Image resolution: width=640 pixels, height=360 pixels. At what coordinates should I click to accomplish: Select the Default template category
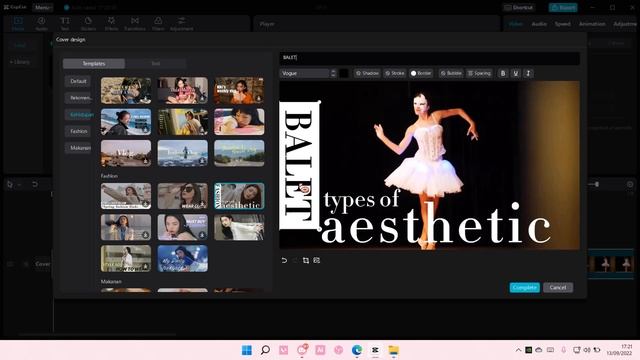pyautogui.click(x=78, y=81)
